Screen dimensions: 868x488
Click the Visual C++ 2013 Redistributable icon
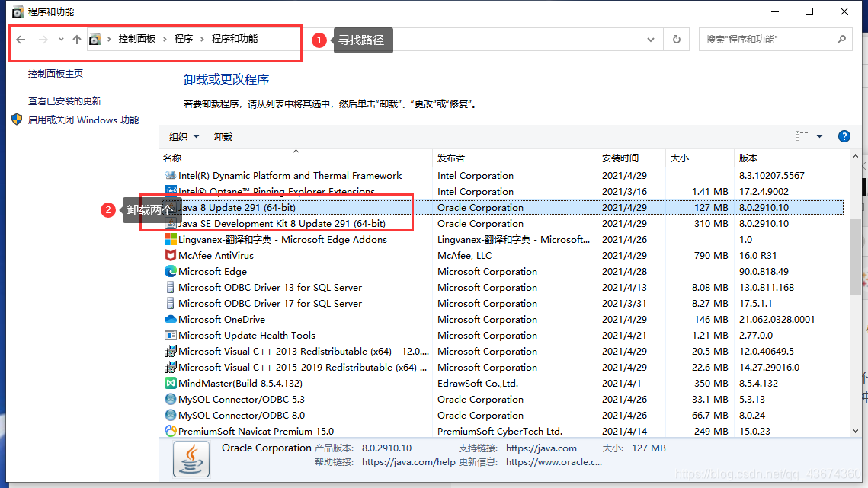pyautogui.click(x=171, y=351)
